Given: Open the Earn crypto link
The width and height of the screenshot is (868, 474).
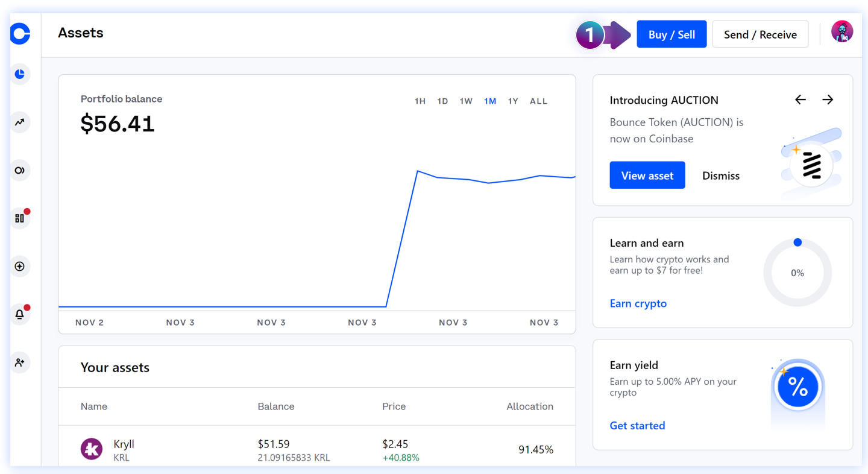Looking at the screenshot, I should pos(638,303).
